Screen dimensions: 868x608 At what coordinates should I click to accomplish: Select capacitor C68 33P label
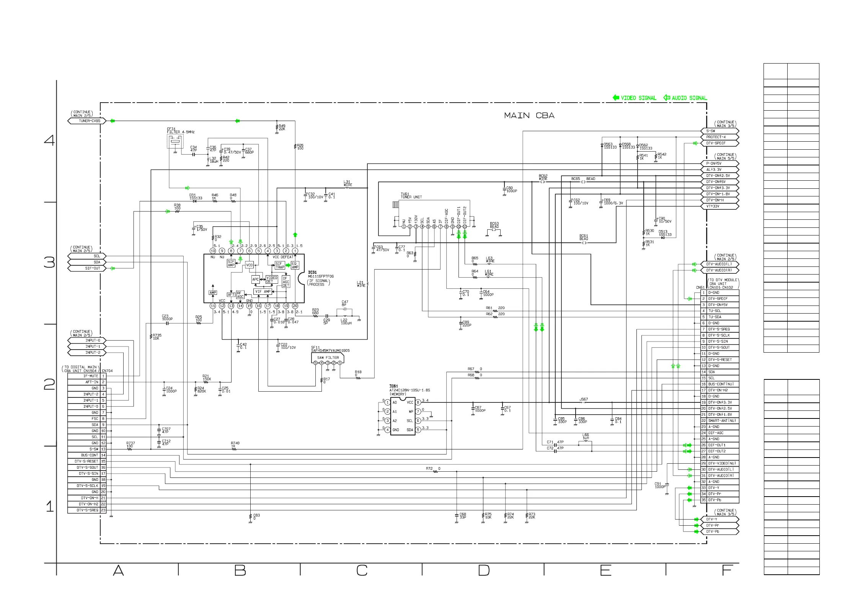pos(463,516)
